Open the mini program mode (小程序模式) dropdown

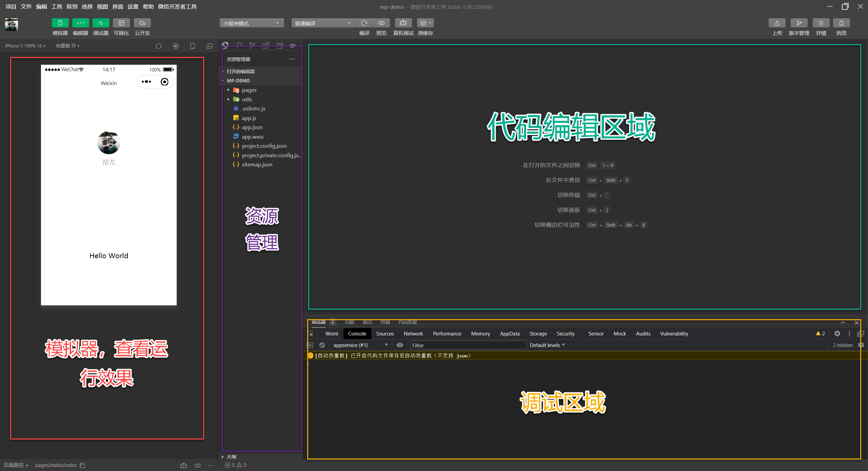pos(251,23)
